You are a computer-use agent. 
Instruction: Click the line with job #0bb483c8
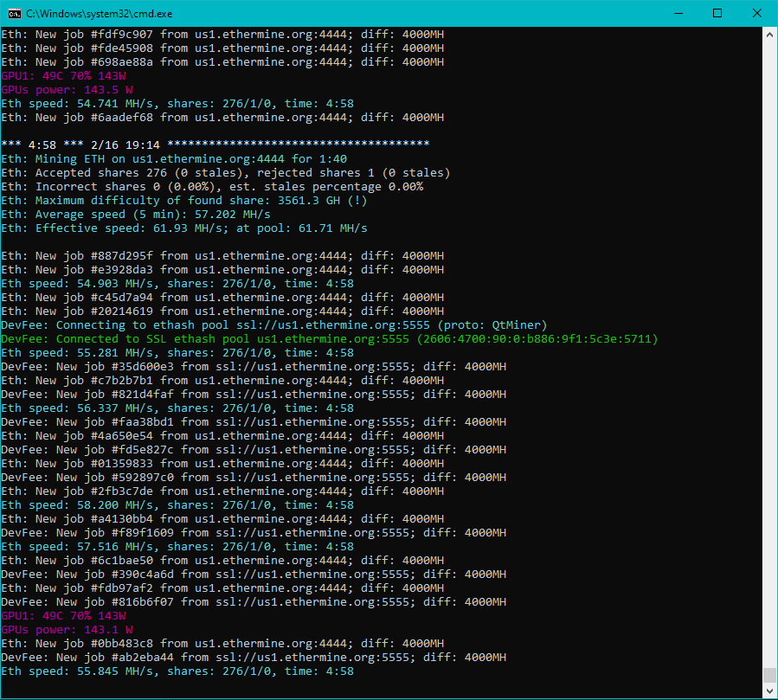[222, 645]
